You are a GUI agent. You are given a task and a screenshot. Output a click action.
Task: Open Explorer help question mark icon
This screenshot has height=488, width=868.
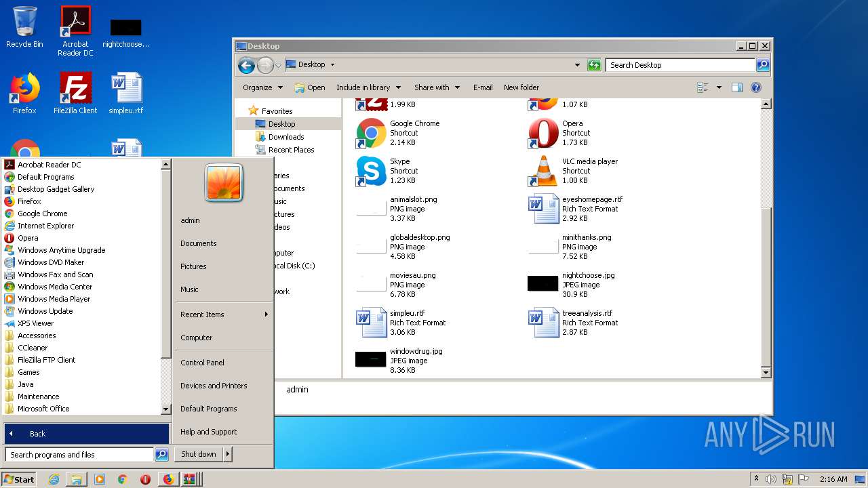coord(756,87)
